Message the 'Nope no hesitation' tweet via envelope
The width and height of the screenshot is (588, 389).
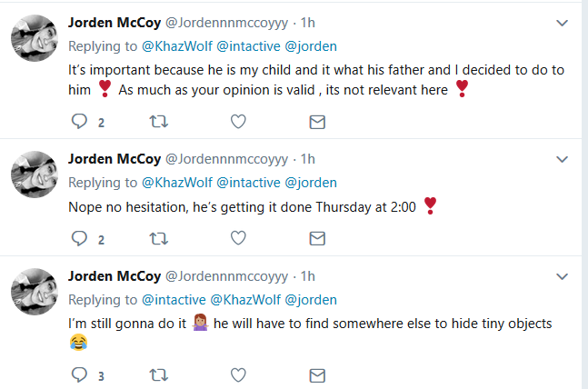click(x=317, y=239)
